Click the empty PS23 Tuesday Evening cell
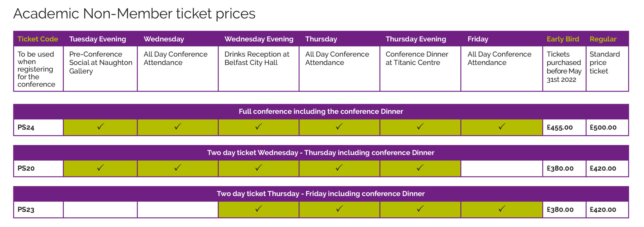644x227 pixels. [100, 209]
